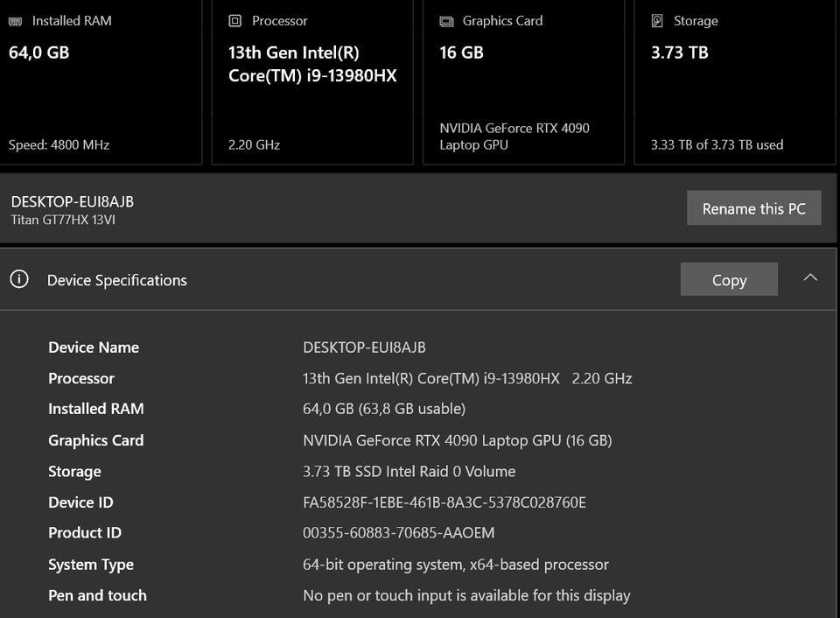The height and width of the screenshot is (618, 840).
Task: Select the 2.20 GHz text in Processor card
Action: coord(254,144)
